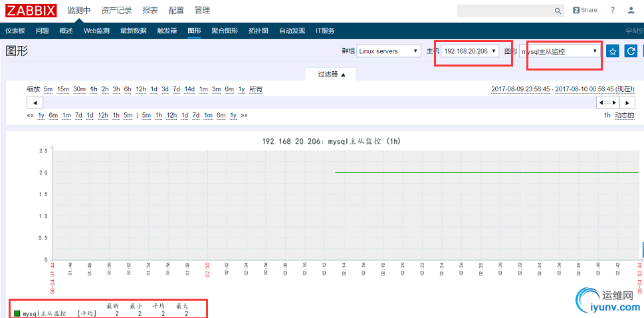Collapse the 过滤器 filter tab
Image resolution: width=644 pixels, height=318 pixels.
331,75
